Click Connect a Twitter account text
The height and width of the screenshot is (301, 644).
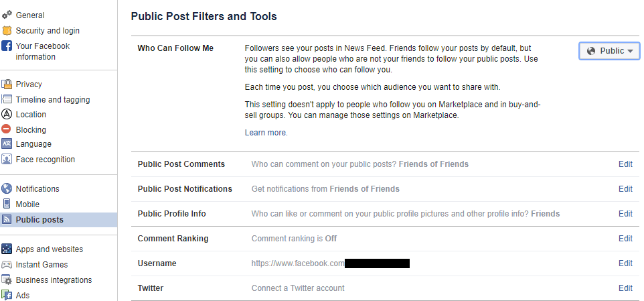[298, 288]
